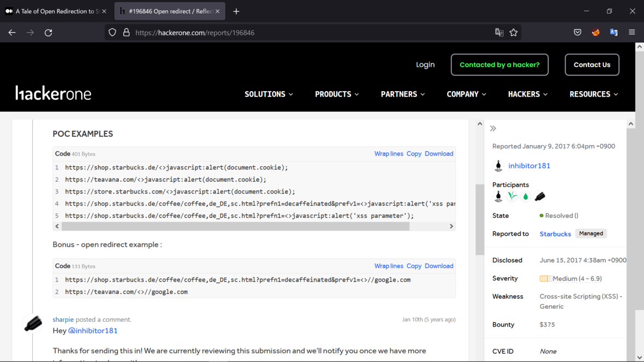Bookmark this page with the star icon

pos(514,33)
